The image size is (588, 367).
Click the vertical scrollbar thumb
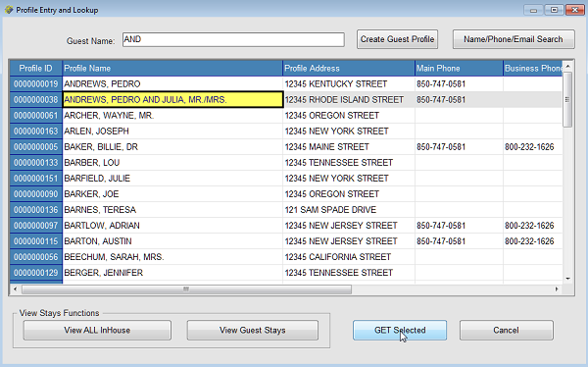tap(567, 99)
